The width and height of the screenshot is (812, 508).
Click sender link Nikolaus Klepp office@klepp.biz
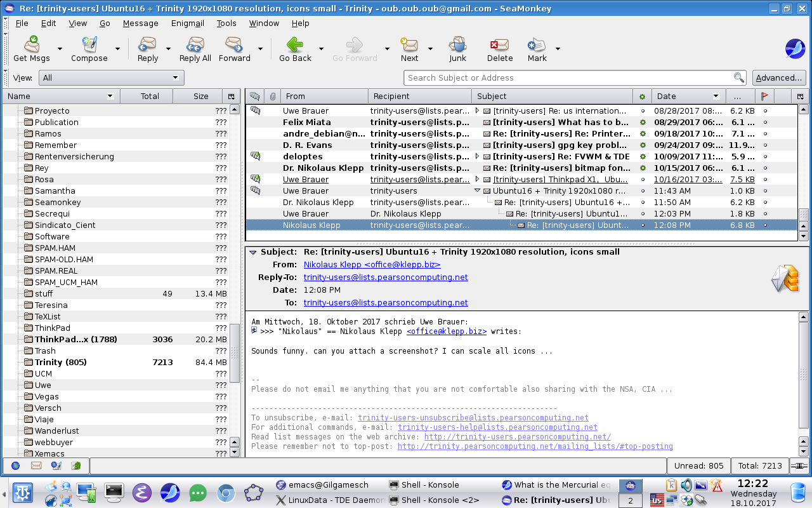pos(372,265)
